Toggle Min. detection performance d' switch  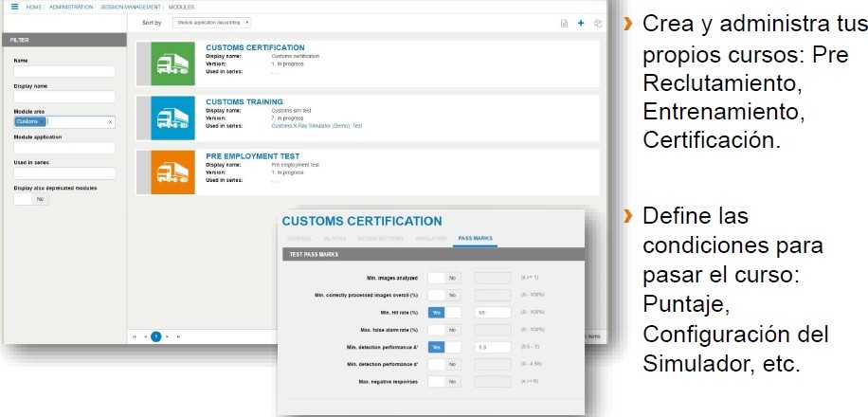click(x=444, y=364)
